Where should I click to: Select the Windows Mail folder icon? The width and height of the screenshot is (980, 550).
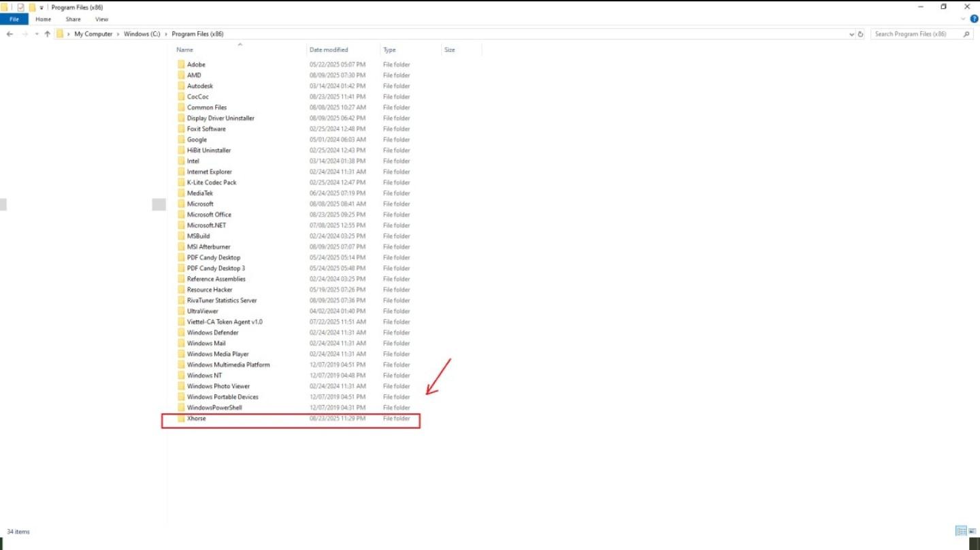point(181,343)
